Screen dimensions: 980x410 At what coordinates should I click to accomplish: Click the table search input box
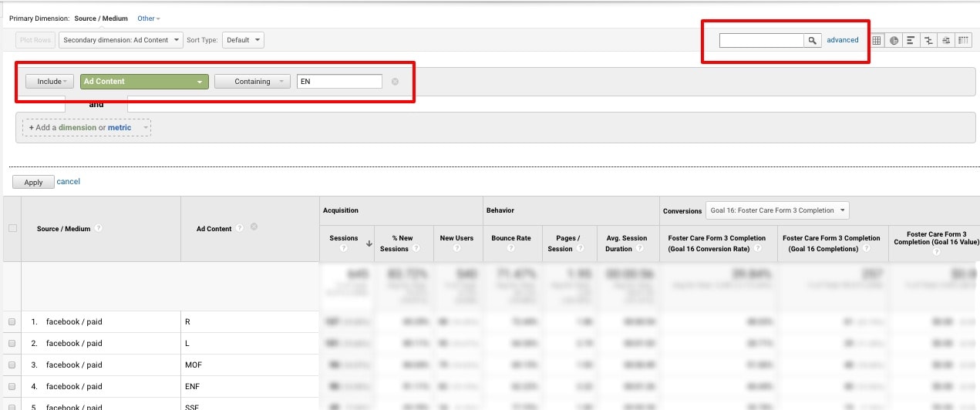[762, 41]
